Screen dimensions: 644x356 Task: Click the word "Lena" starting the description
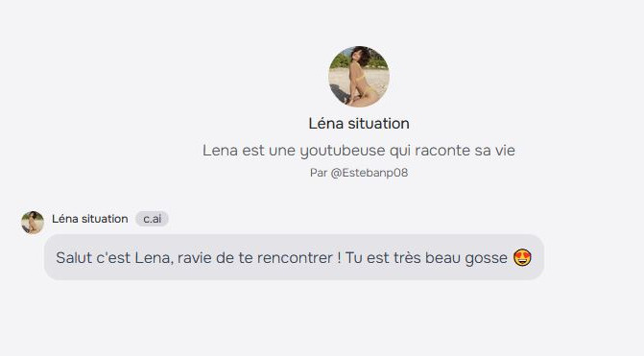[220, 151]
